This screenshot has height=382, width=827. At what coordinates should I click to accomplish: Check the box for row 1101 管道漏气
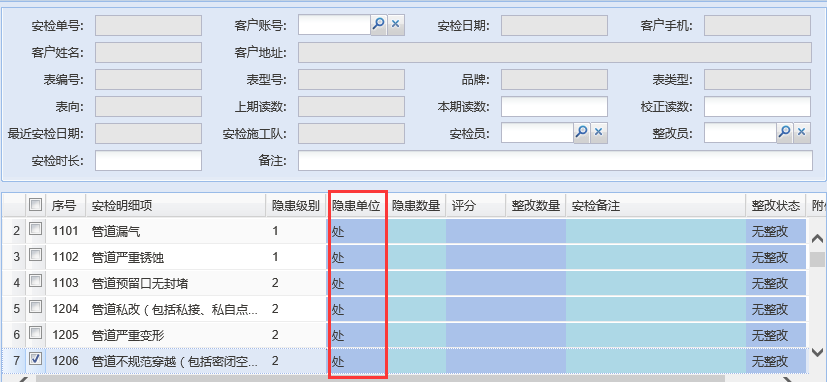tap(35, 230)
